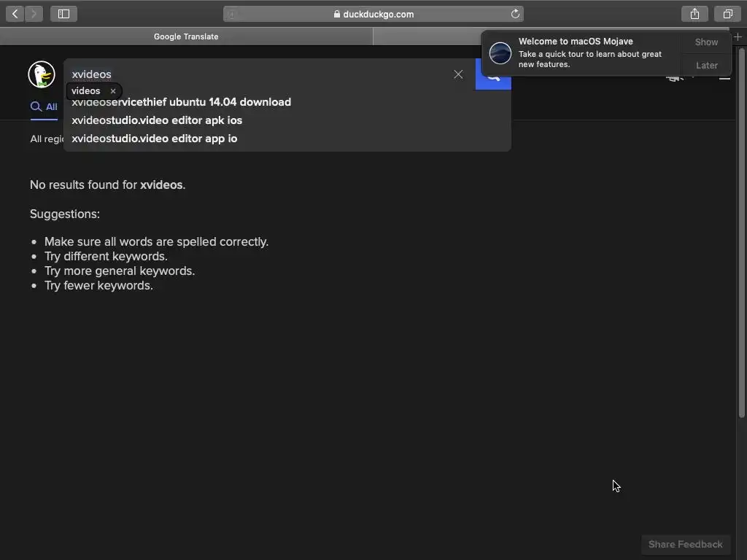Show the Safari sidebar
The height and width of the screenshot is (560, 747).
click(64, 14)
